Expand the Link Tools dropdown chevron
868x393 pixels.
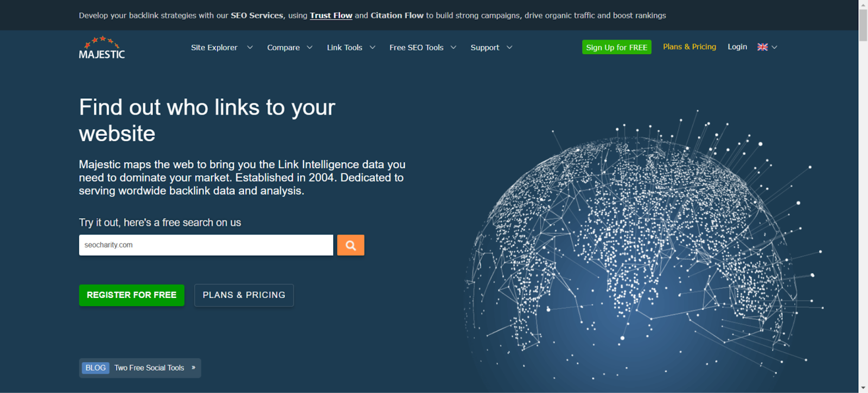tap(373, 47)
